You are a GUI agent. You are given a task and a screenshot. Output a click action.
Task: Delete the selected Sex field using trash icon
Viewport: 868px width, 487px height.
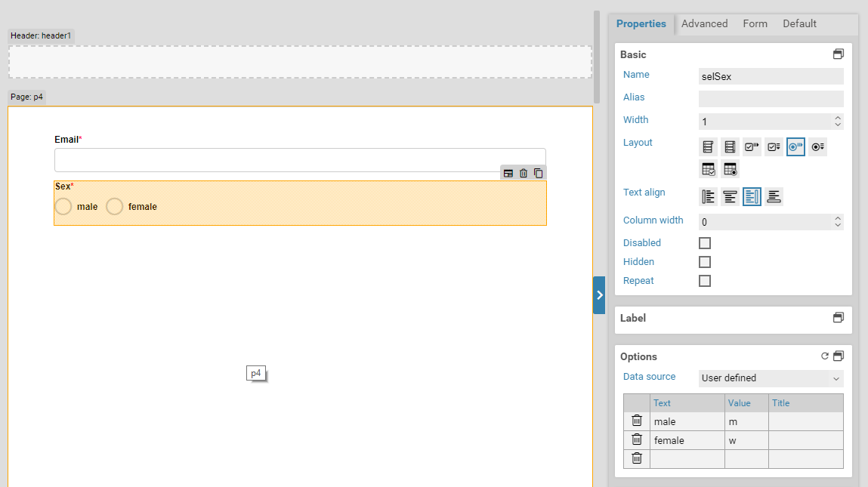(524, 173)
